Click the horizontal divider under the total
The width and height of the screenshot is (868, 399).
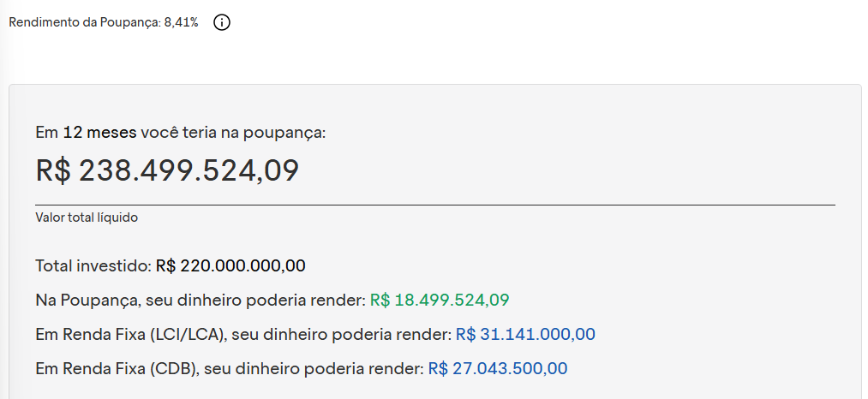[x=435, y=205]
